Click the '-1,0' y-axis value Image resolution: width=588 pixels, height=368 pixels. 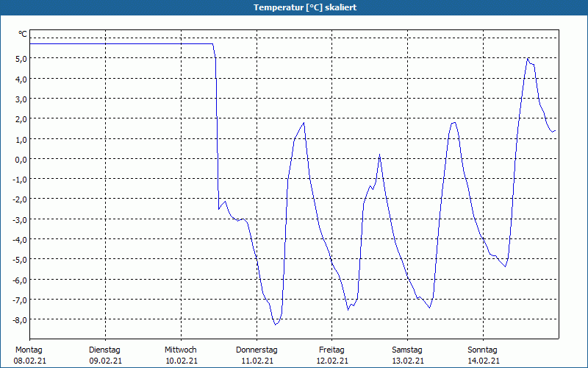tap(20, 179)
